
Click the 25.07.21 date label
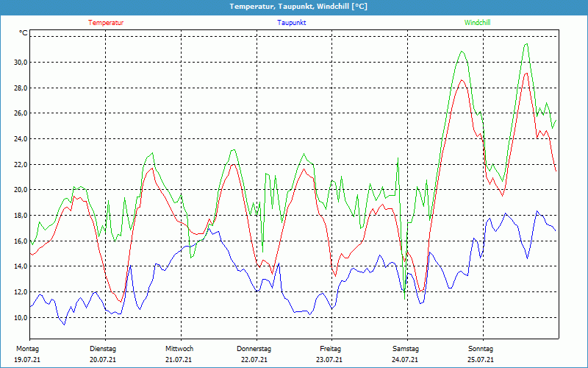pyautogui.click(x=481, y=360)
